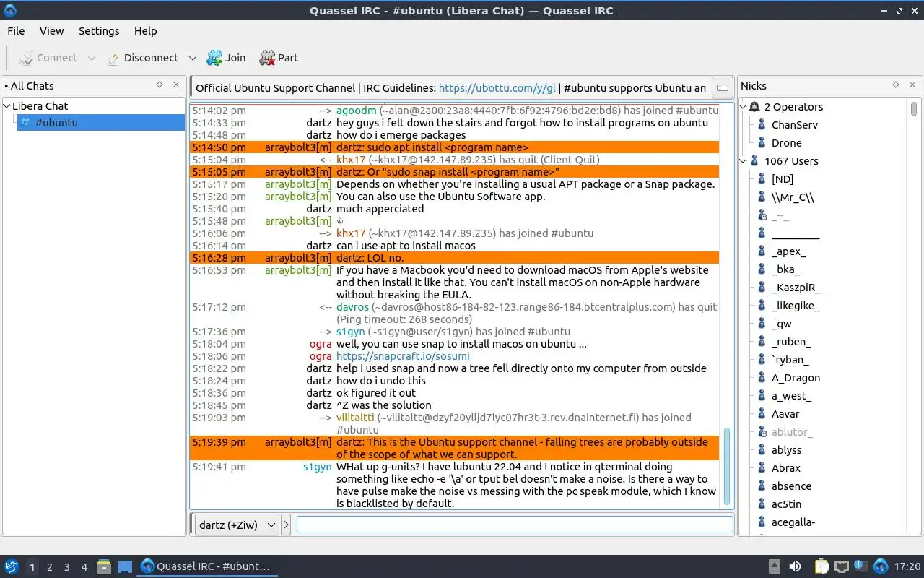The width and height of the screenshot is (924, 578).
Task: Click the away-user icon next to ablutor_
Action: point(762,432)
